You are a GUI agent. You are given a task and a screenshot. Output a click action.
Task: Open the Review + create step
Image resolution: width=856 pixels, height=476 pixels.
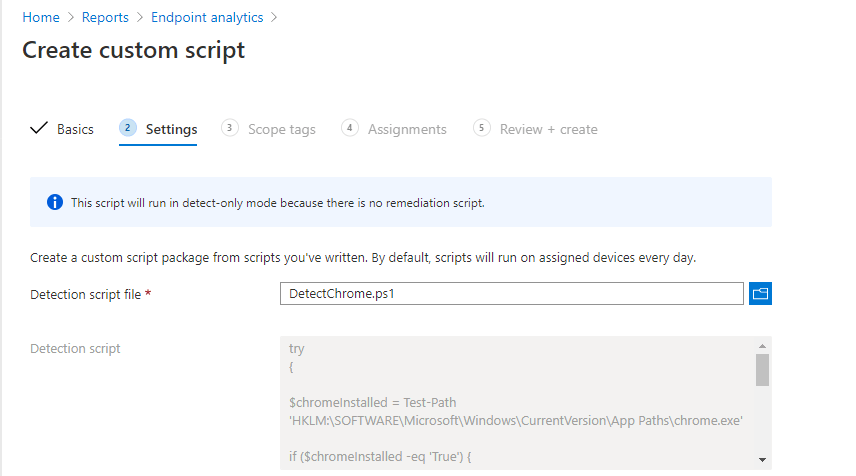548,129
